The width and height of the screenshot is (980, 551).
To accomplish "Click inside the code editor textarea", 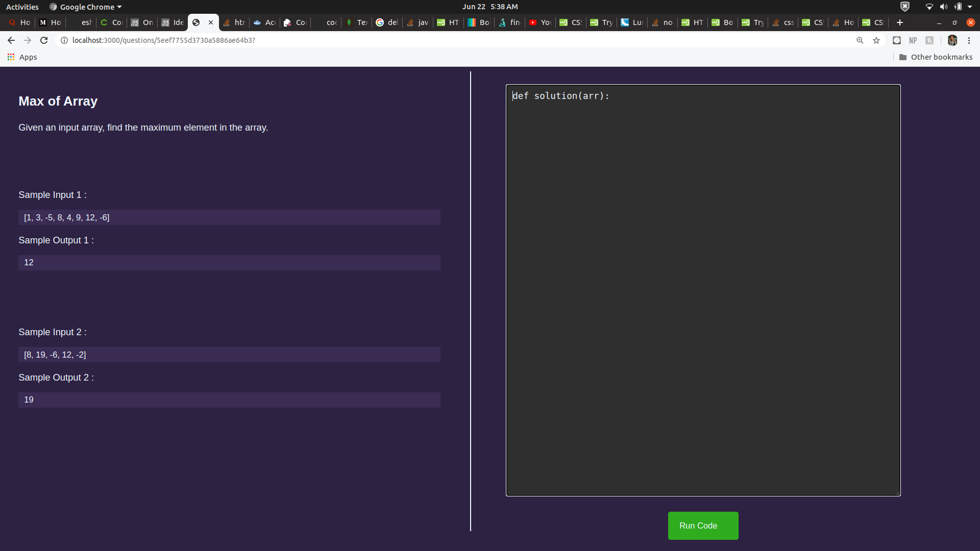I will [703, 290].
